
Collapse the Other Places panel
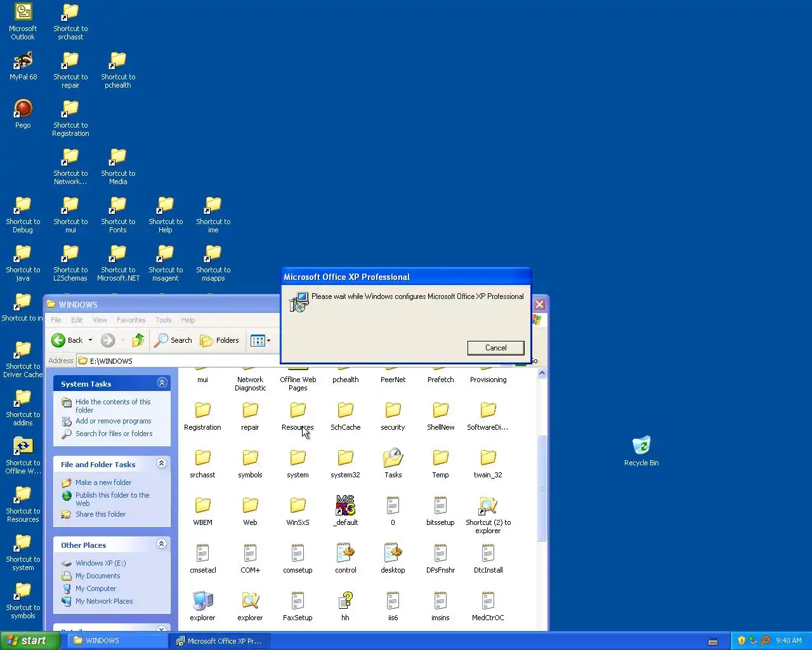point(162,544)
